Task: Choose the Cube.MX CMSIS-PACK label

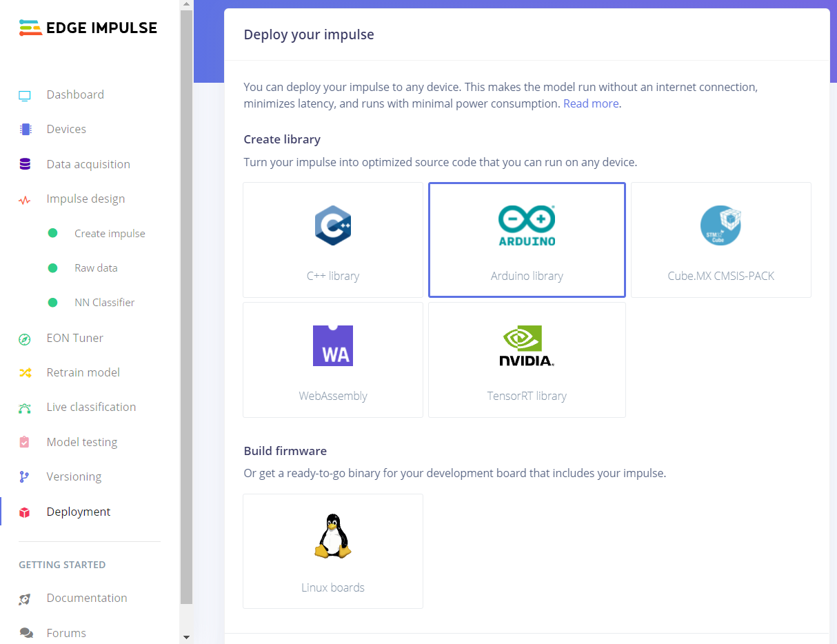Action: [721, 276]
